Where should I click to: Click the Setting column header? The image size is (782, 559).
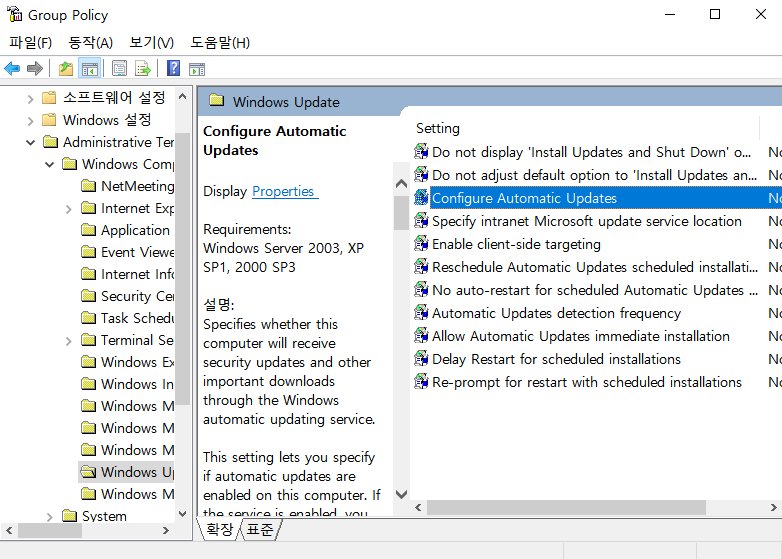pyautogui.click(x=585, y=128)
